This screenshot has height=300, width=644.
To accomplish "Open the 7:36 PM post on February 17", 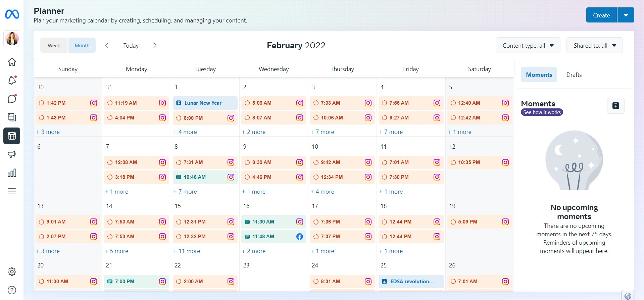I will click(x=342, y=222).
